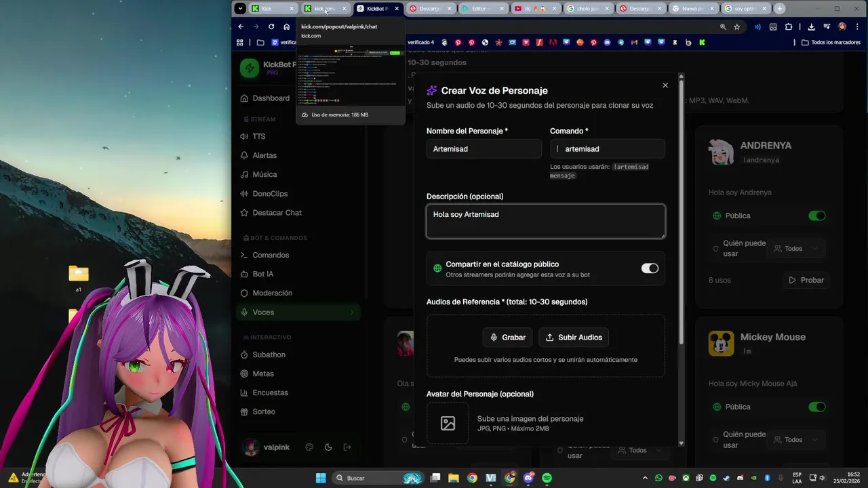Viewport: 868px width, 488px height.
Task: Toggle Compartir en el catálogo público switch
Action: pos(650,268)
